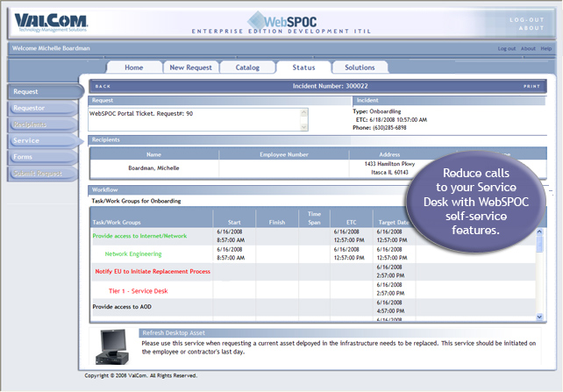Click the Type: Onboarding text
Image resolution: width=563 pixels, height=392 pixels.
pyautogui.click(x=377, y=111)
